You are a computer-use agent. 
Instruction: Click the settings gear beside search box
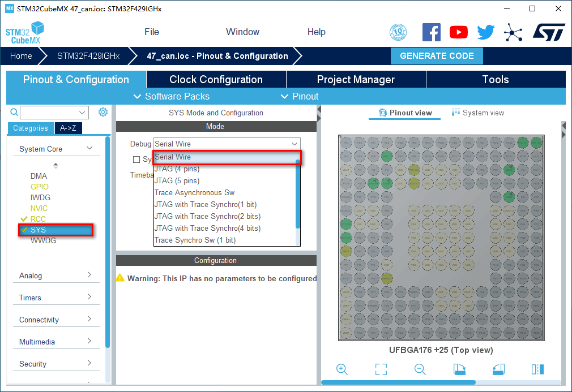(103, 112)
